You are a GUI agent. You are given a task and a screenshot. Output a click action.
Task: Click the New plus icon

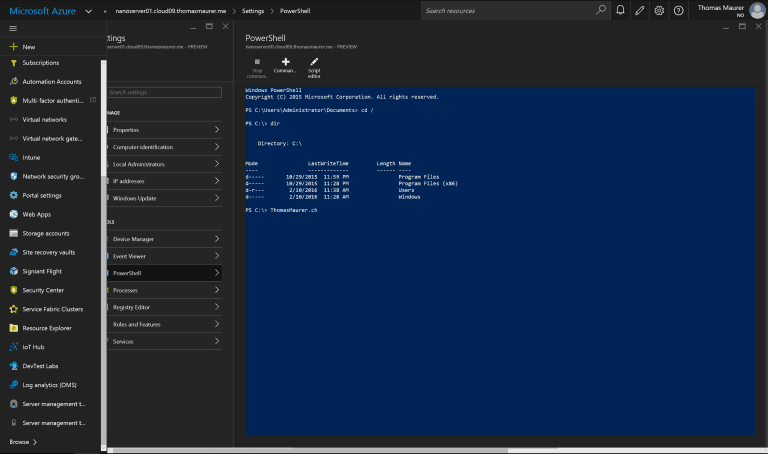14,47
